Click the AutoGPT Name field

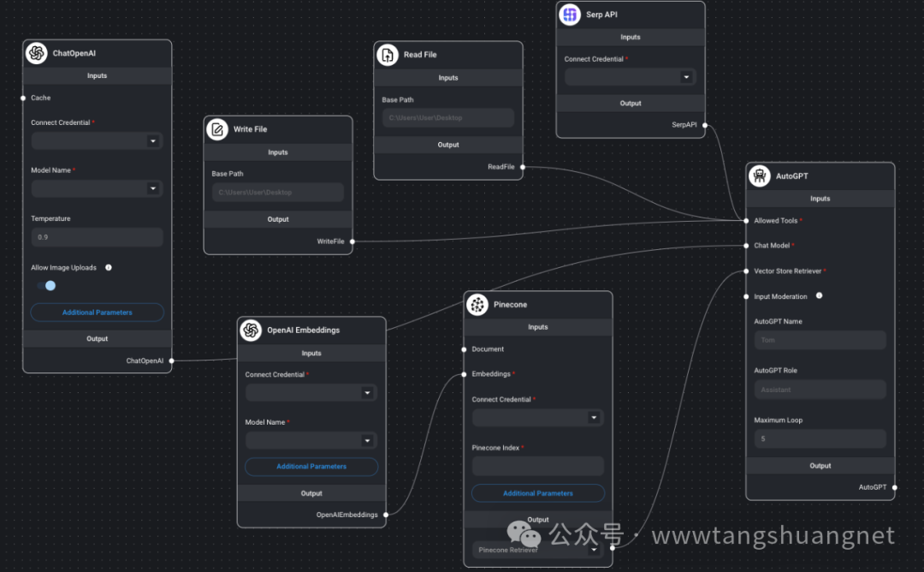(x=820, y=340)
